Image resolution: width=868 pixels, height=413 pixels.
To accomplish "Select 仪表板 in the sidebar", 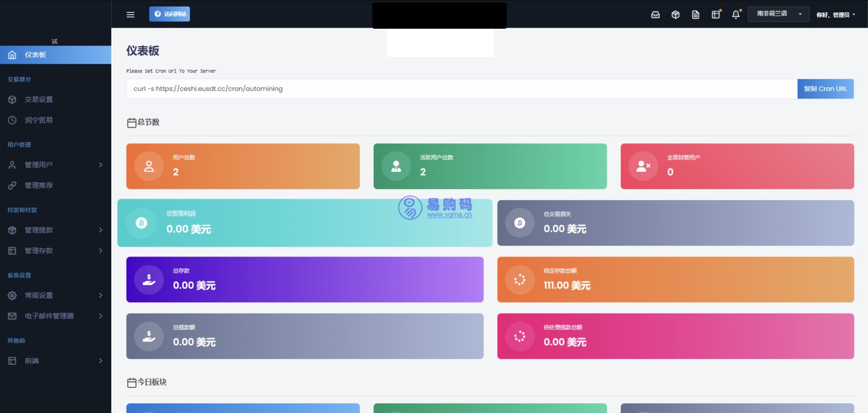I will (55, 55).
